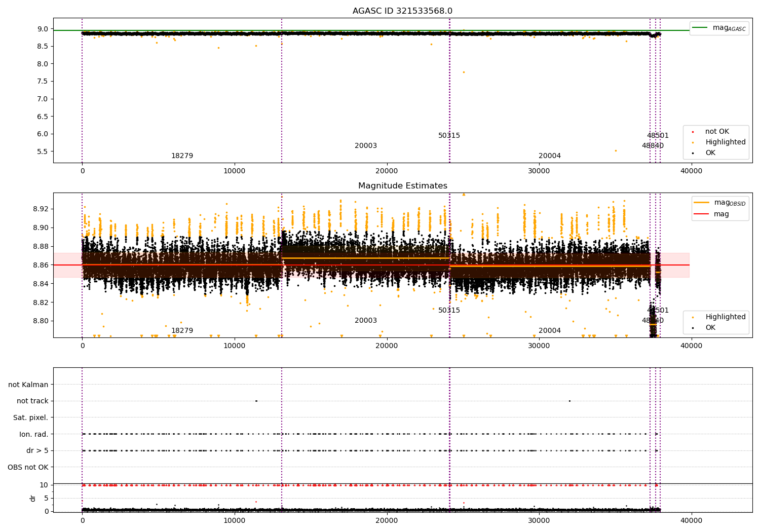Click the orange outlier point near magnitude 5.5
760x532 pixels.
(x=616, y=150)
